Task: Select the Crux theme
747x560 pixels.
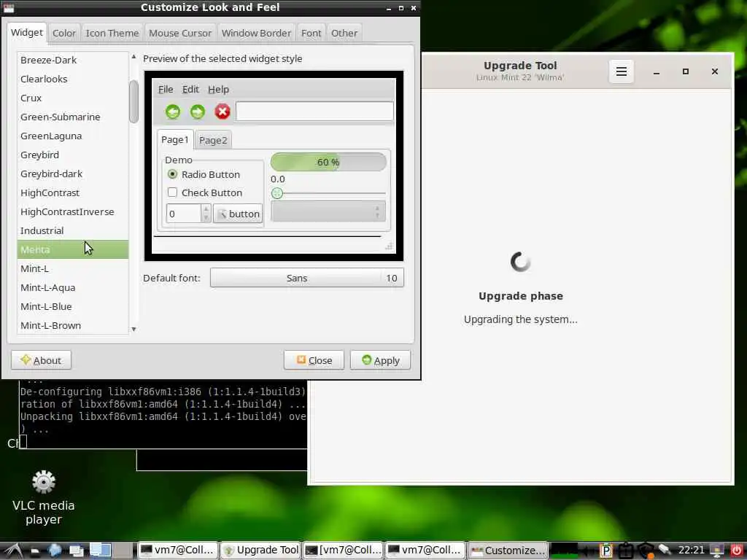Action: 73,98
